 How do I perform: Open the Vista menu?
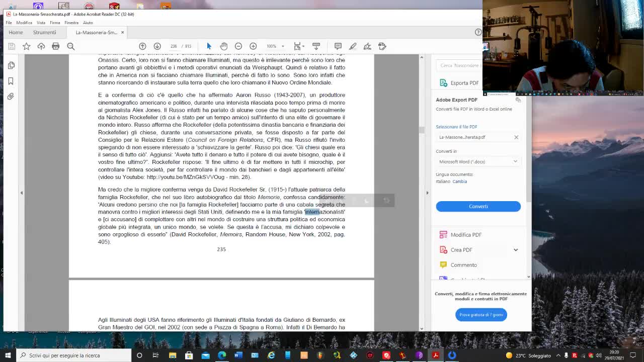(41, 23)
